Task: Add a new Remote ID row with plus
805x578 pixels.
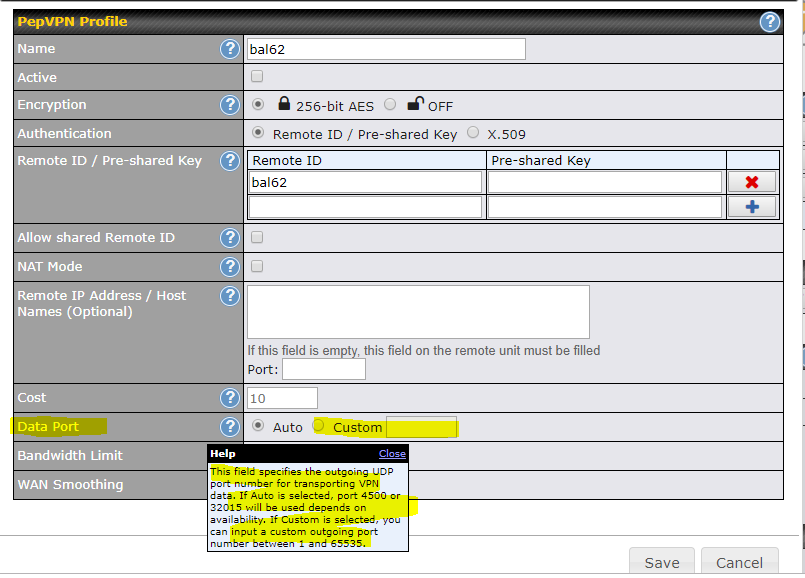Action: point(752,207)
